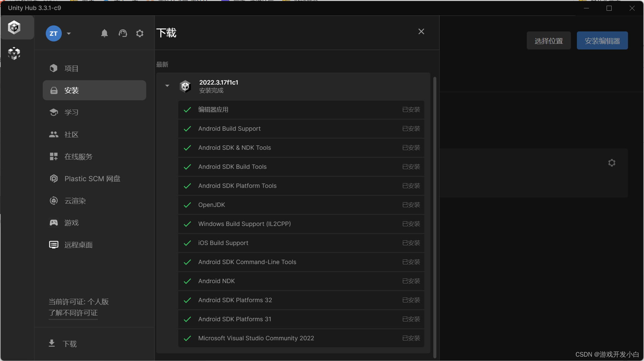The width and height of the screenshot is (644, 361).
Task: Click checkmark beside iOS Build Support
Action: (x=187, y=243)
